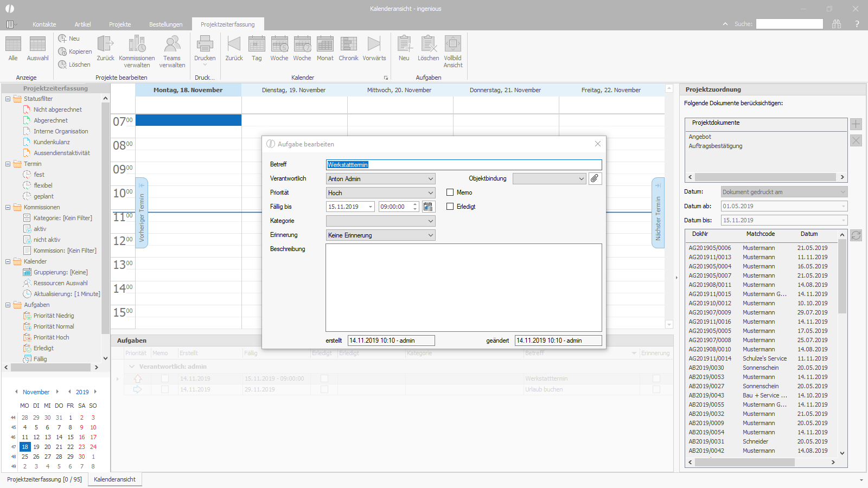This screenshot has height=488, width=868.
Task: Add a Projektdokument with plus icon
Action: [x=856, y=124]
